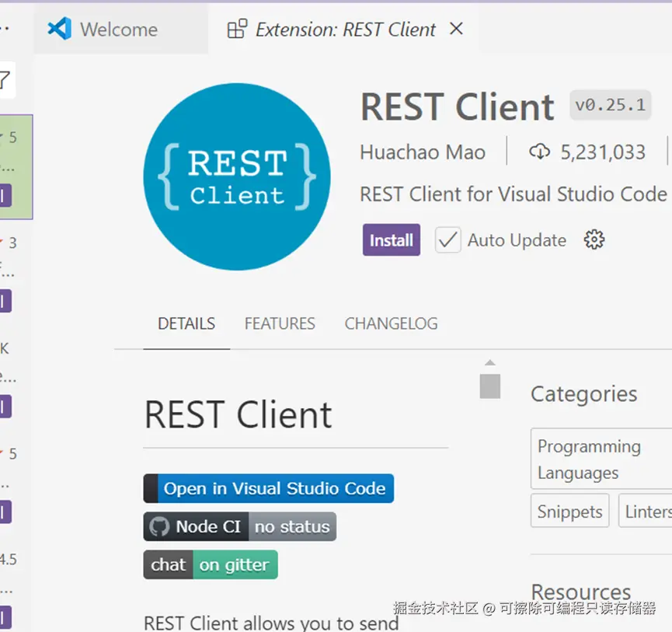This screenshot has height=632, width=672.
Task: Select the Linters category
Action: click(646, 511)
